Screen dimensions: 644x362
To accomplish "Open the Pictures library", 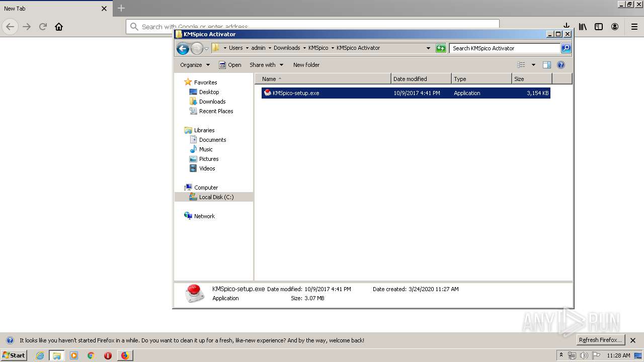I will 204,159.
